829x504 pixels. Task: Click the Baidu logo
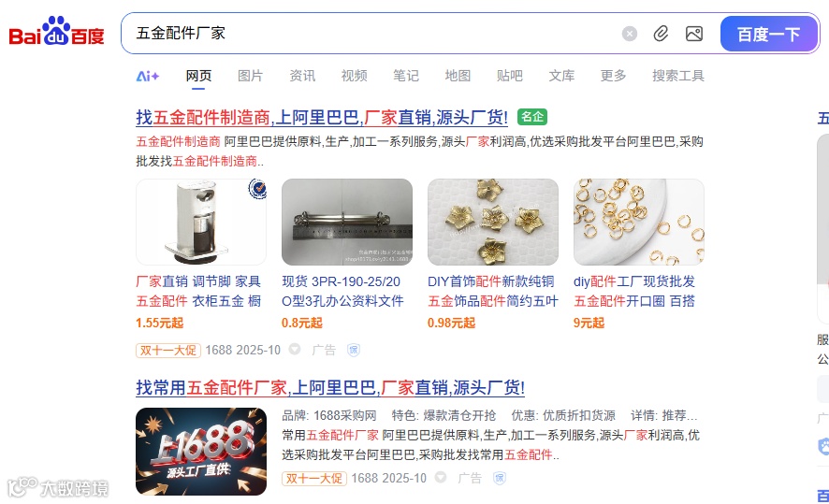coord(56,31)
